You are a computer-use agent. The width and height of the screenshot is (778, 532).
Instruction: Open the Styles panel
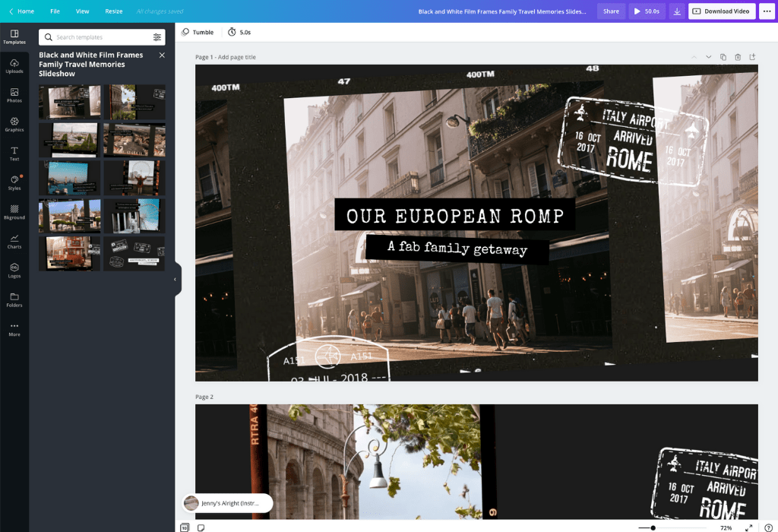(x=14, y=182)
